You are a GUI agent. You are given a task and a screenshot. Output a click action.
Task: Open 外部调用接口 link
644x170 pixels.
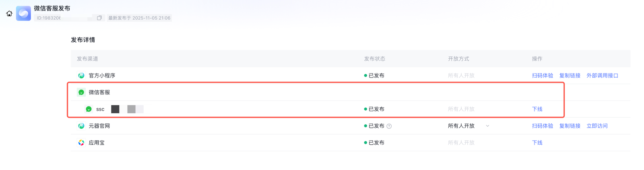602,76
